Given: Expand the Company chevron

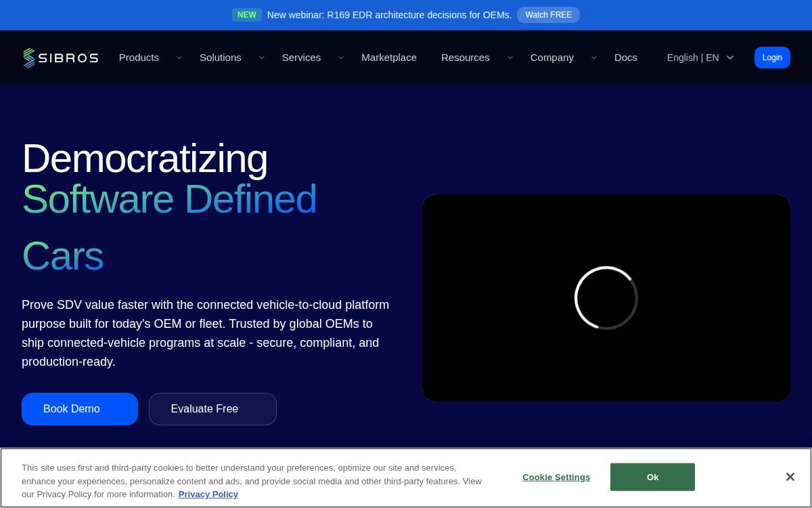Looking at the screenshot, I should point(594,58).
